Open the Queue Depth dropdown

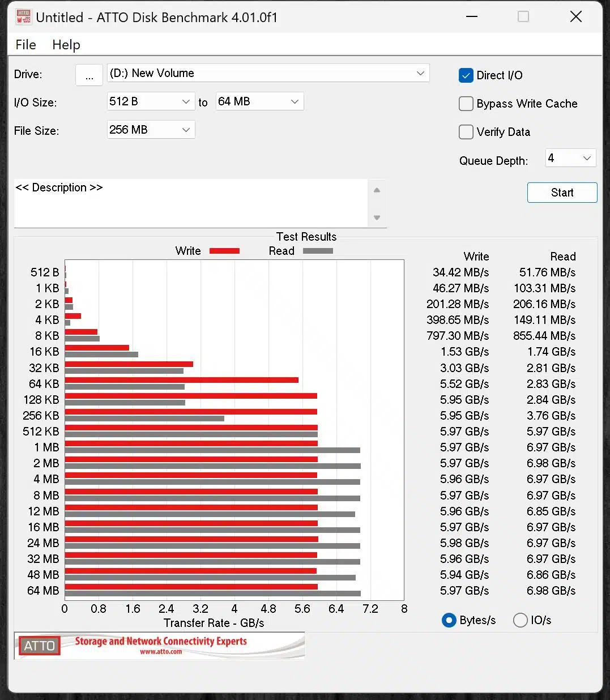tap(571, 158)
